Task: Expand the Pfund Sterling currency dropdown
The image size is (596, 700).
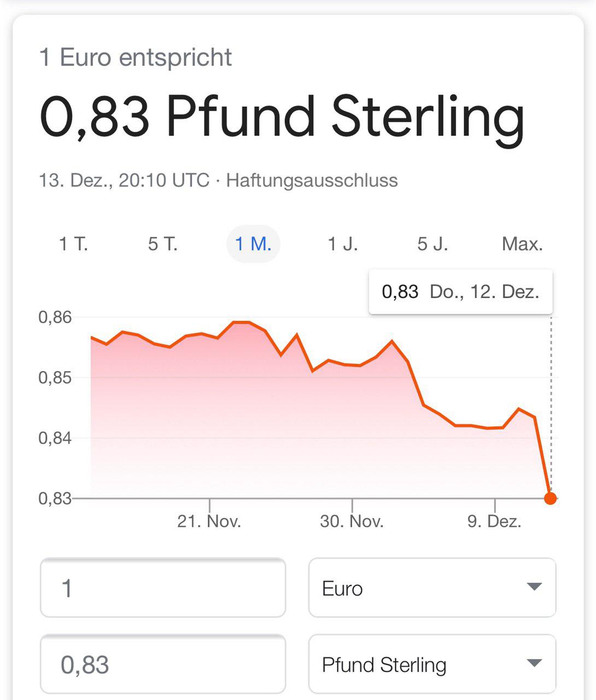Action: point(433,664)
